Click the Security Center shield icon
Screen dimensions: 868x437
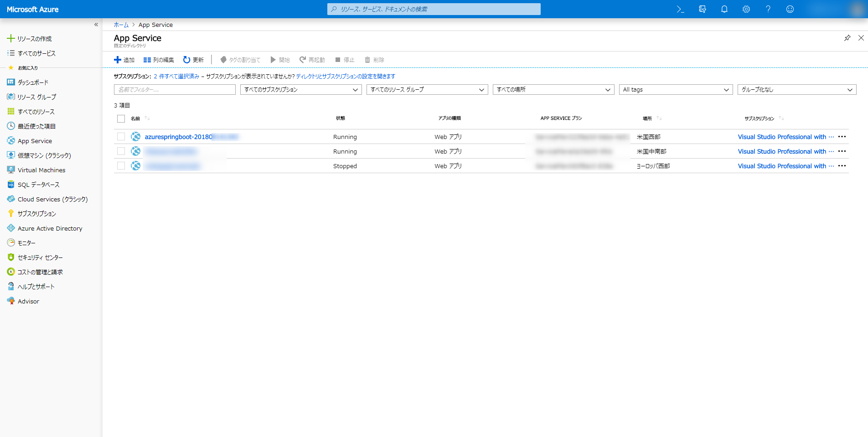[x=11, y=257]
